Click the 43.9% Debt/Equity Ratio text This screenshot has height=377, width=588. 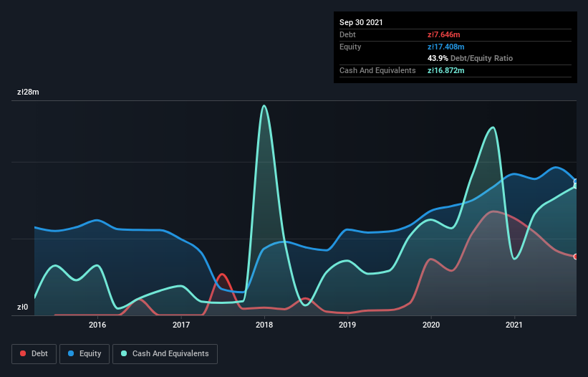[471, 59]
